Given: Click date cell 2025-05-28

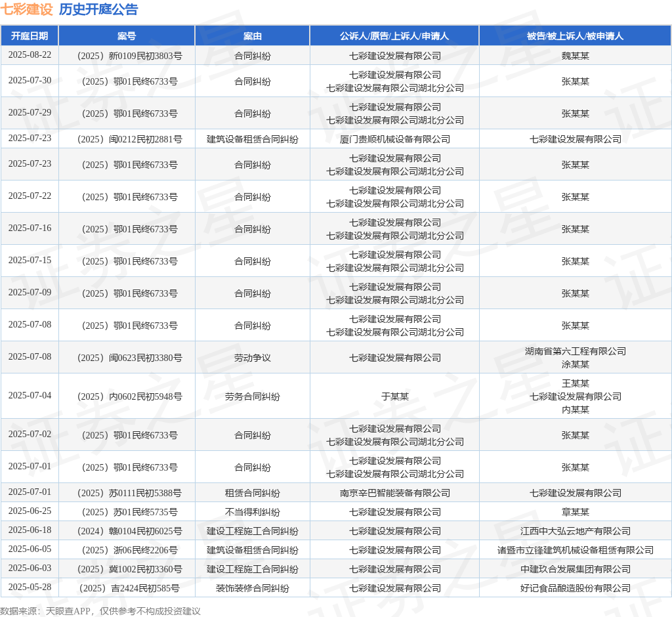Looking at the screenshot, I should click(30, 587).
